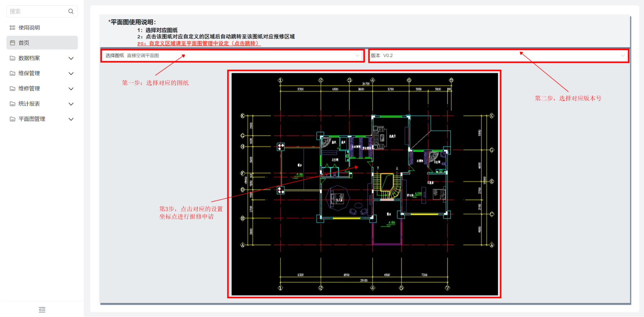Image resolution: width=644 pixels, height=317 pixels.
Task: Click the folder icon beside 维保管理
Action: 12,73
